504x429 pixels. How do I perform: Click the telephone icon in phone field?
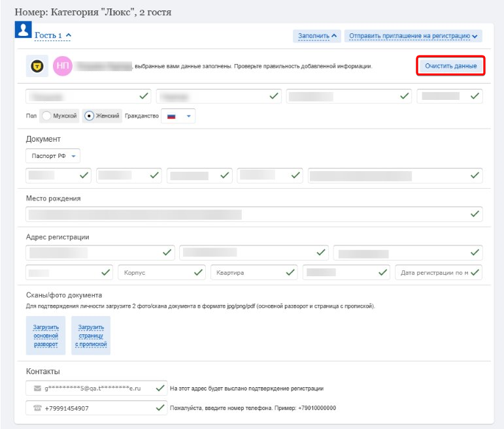[x=37, y=409]
